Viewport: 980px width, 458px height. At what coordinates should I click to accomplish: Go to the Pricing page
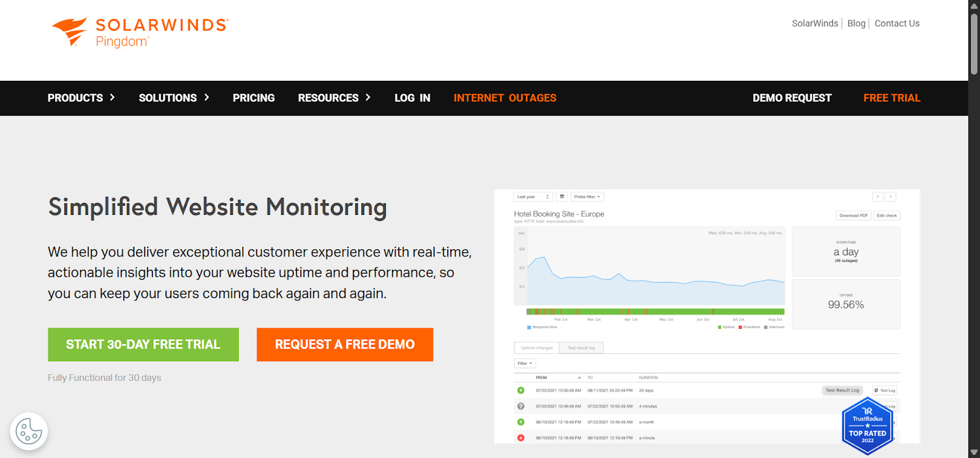point(254,98)
